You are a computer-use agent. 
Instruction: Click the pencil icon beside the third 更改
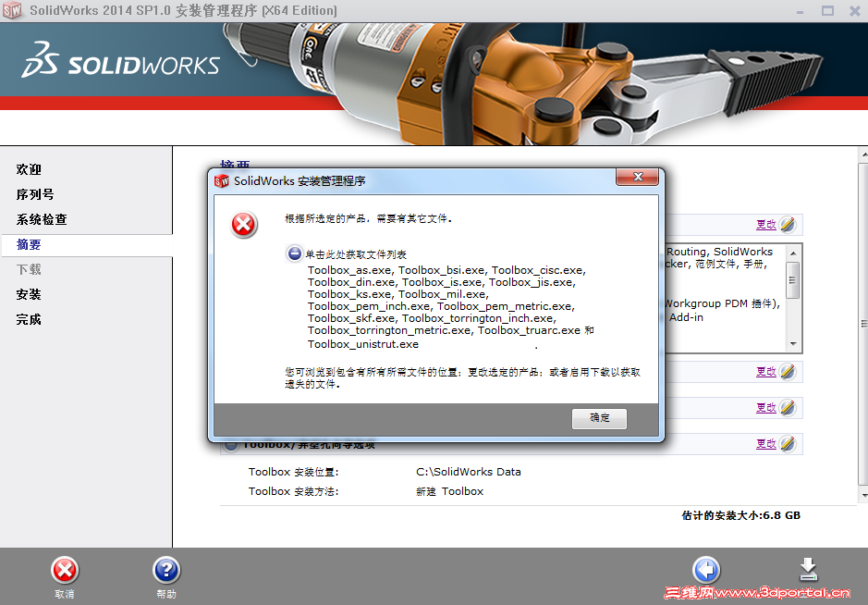[x=788, y=408]
